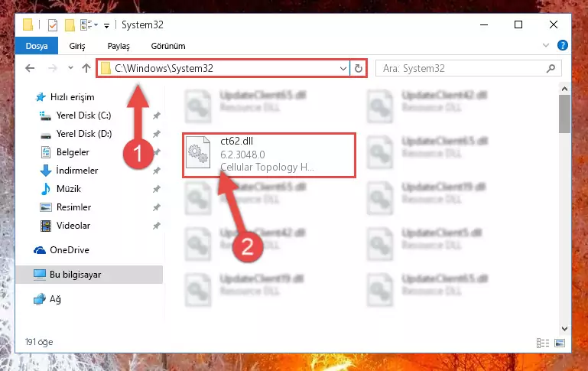
Task: Unpin Yerel Disk (C:) from quick access
Action: point(157,116)
